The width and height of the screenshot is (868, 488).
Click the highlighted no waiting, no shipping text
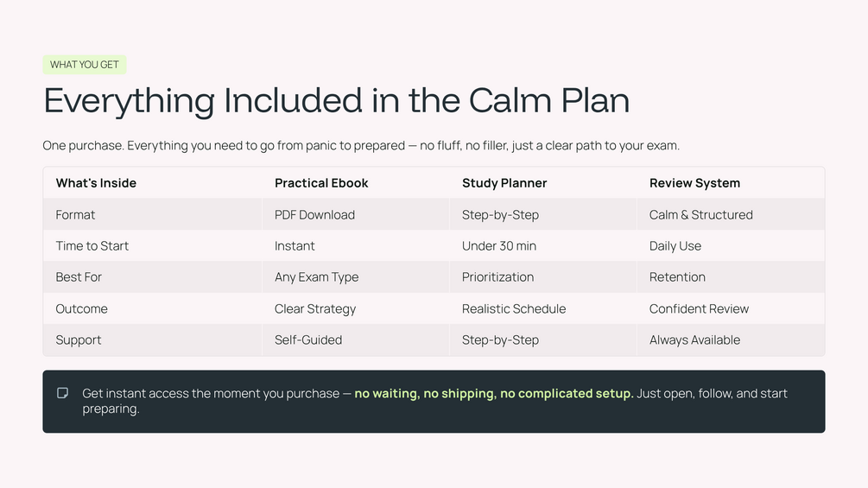pyautogui.click(x=425, y=393)
